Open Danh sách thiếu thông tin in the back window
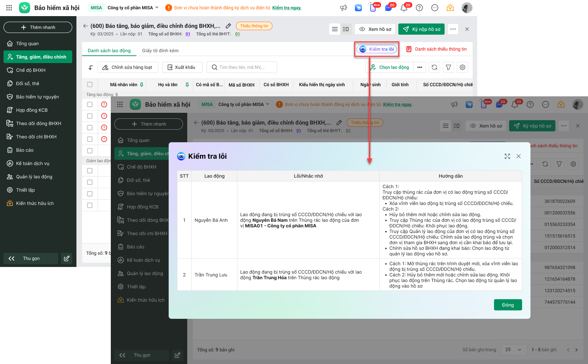The image size is (588, 364). (x=437, y=49)
